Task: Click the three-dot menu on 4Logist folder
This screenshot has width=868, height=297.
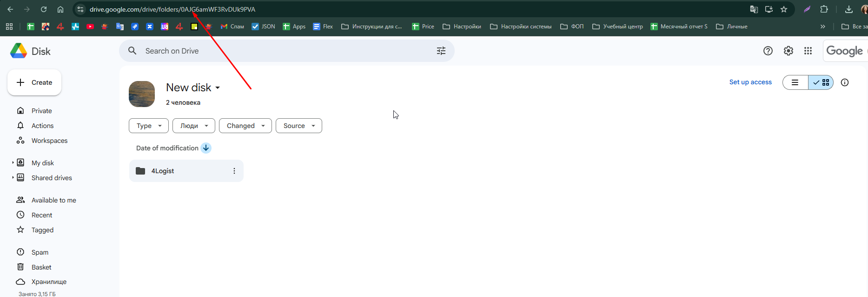Action: 234,171
